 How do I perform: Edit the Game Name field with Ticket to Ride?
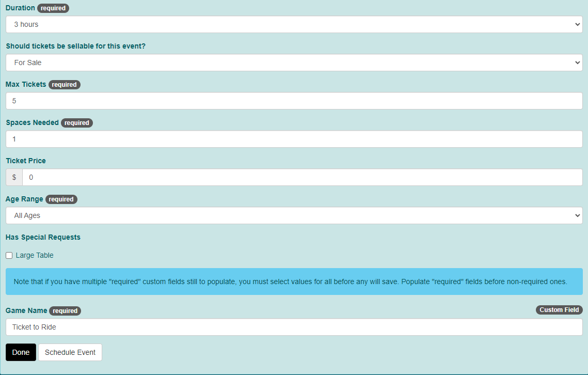294,327
